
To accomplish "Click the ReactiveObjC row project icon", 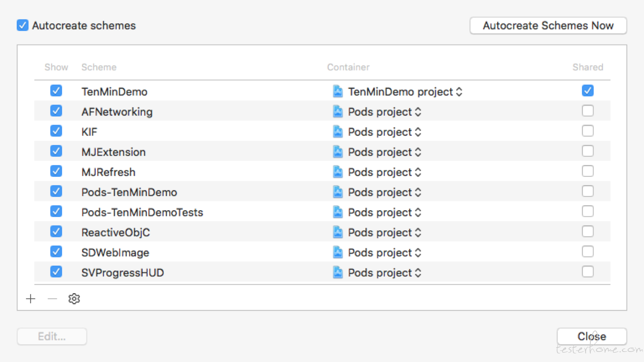I will point(338,232).
